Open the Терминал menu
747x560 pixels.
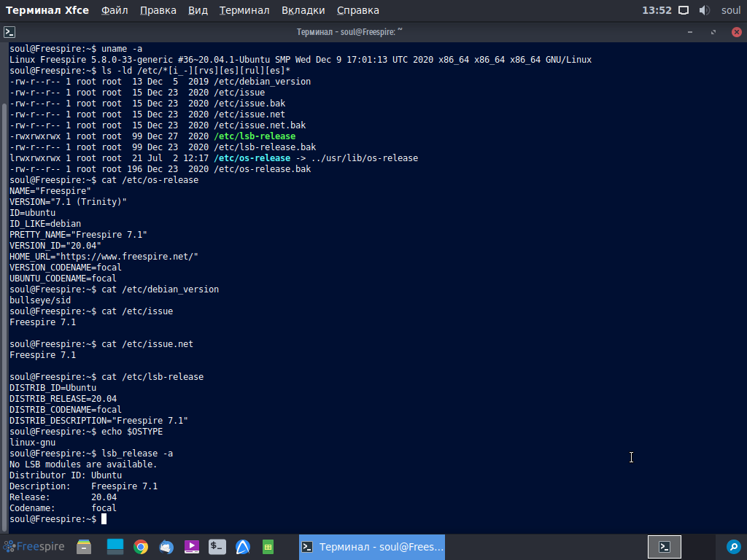244,10
